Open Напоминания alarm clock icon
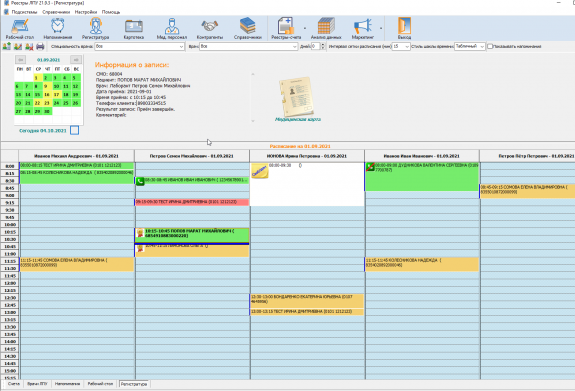Screen dimensions: 575x391 [58, 29]
